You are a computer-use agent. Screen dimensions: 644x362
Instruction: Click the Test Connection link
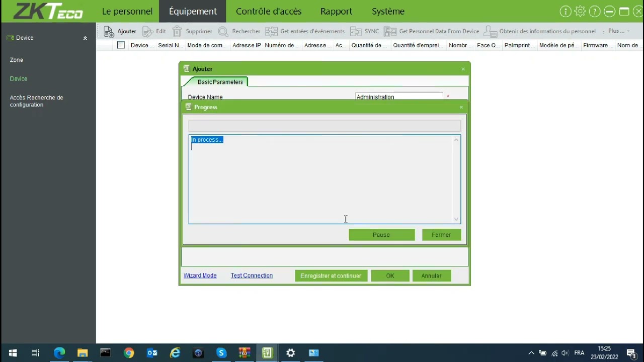click(252, 276)
